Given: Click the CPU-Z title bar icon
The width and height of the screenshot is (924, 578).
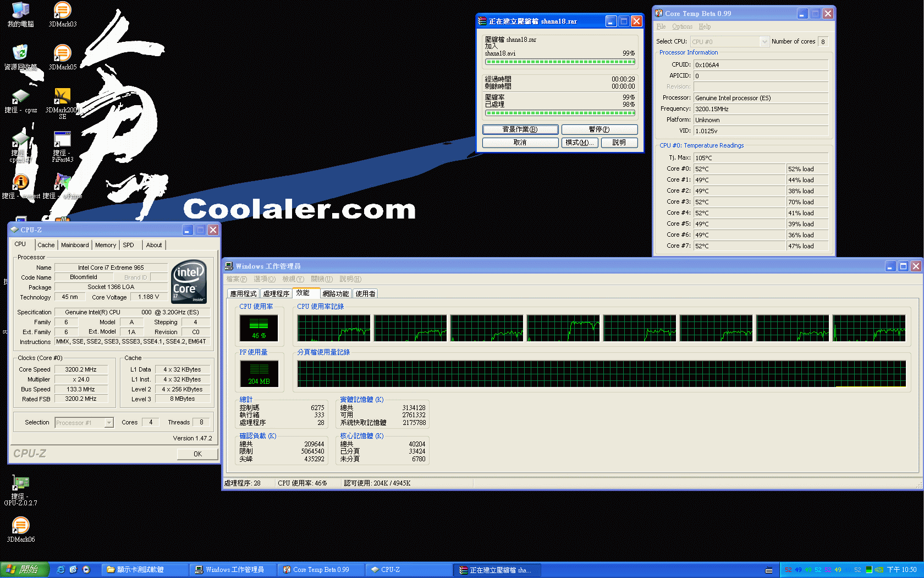Looking at the screenshot, I should [x=15, y=230].
